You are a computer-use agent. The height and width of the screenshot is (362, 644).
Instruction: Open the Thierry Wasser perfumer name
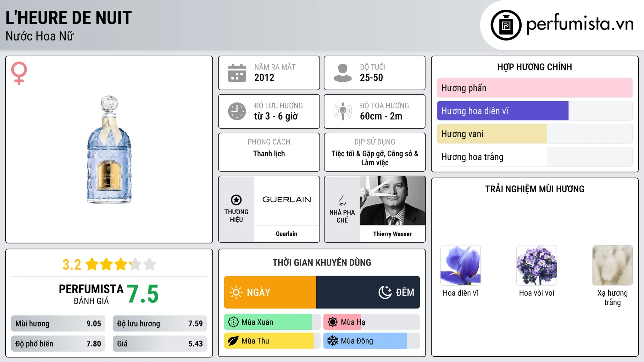392,234
